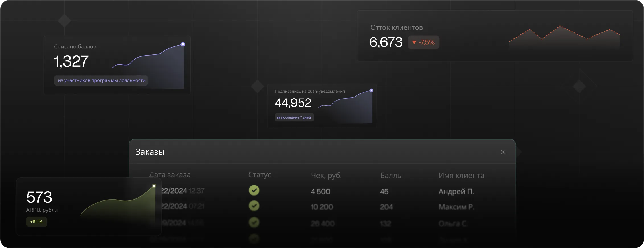Open customer Андрей П. in orders
This screenshot has width=644, height=248.
pos(456,191)
